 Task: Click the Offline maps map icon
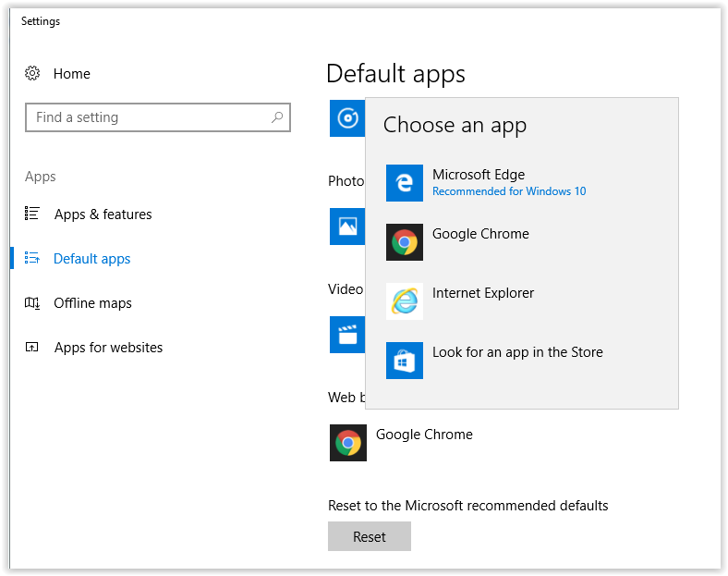click(x=33, y=302)
